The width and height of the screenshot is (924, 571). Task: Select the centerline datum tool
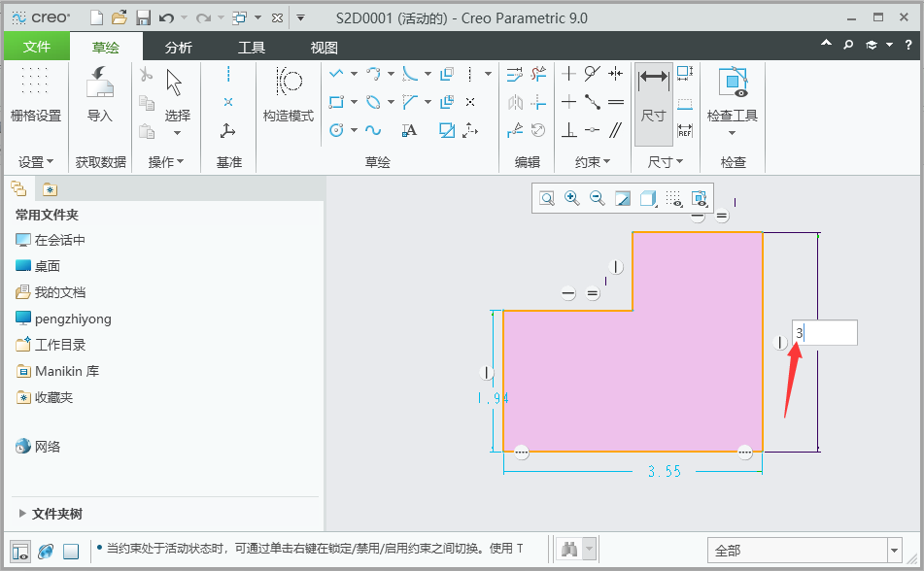tap(228, 74)
